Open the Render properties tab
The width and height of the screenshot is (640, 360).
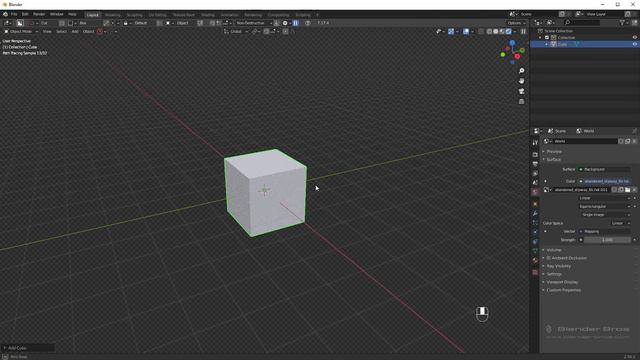[535, 155]
